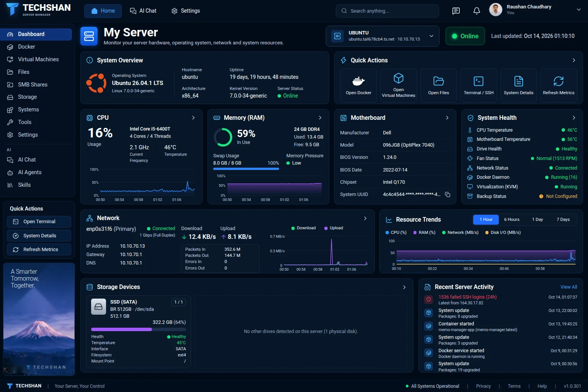Toggle Network (MB/s) legend series

point(460,232)
